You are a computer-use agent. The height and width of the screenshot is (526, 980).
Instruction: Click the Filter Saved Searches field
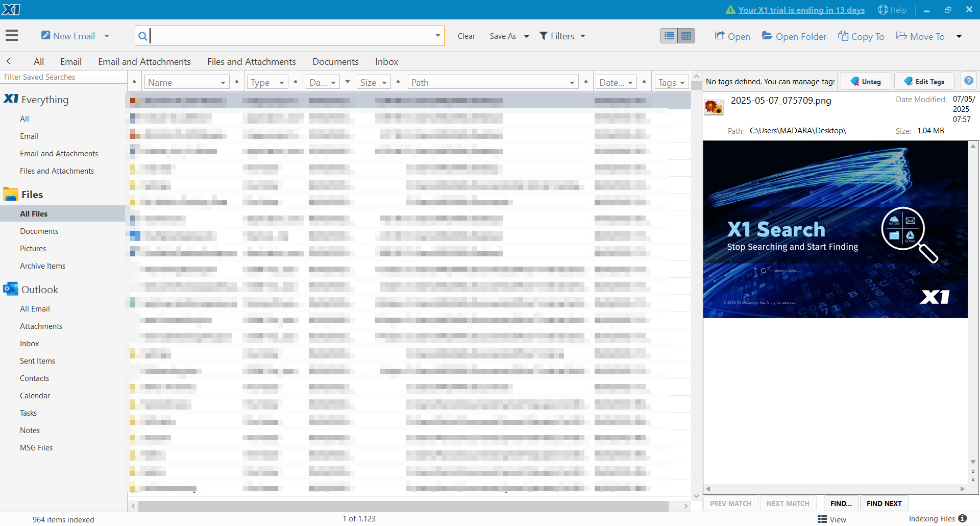pyautogui.click(x=63, y=77)
